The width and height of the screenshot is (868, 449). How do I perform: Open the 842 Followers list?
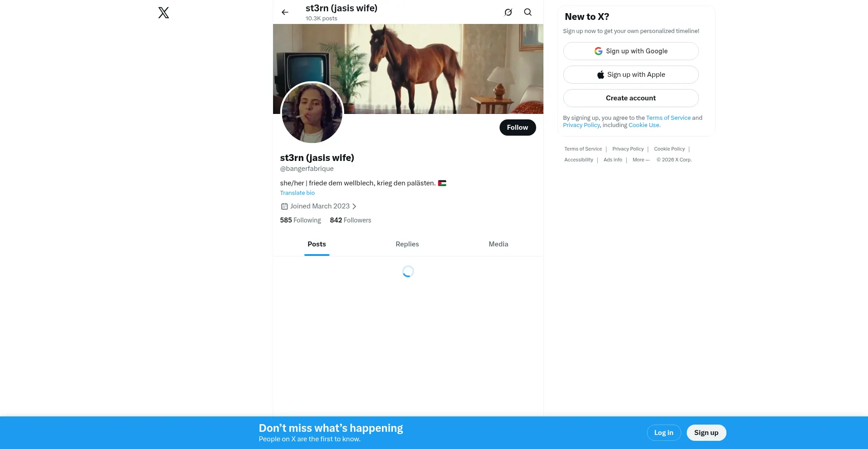[350, 220]
